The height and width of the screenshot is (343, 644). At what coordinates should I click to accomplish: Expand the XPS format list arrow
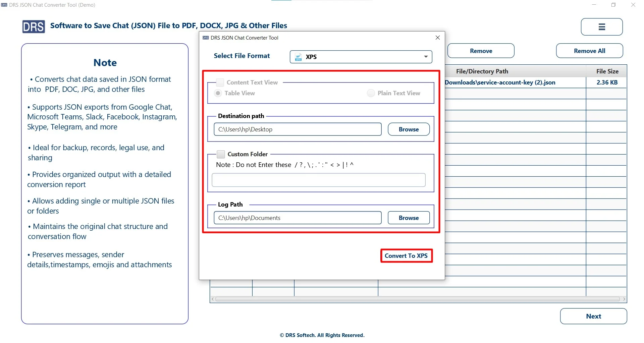point(425,57)
